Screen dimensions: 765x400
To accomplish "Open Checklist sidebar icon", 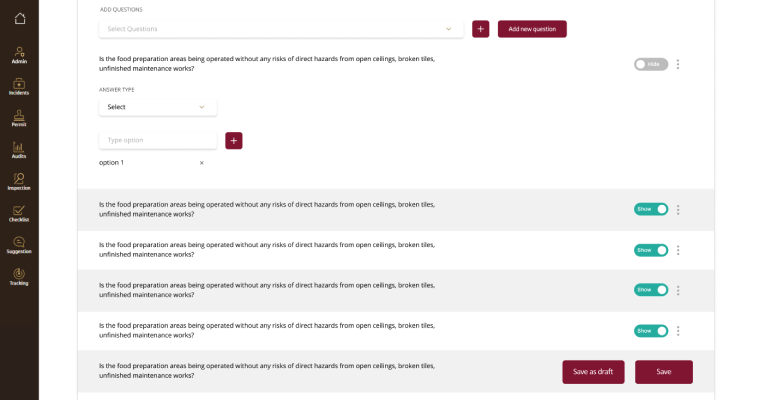I will tap(19, 212).
